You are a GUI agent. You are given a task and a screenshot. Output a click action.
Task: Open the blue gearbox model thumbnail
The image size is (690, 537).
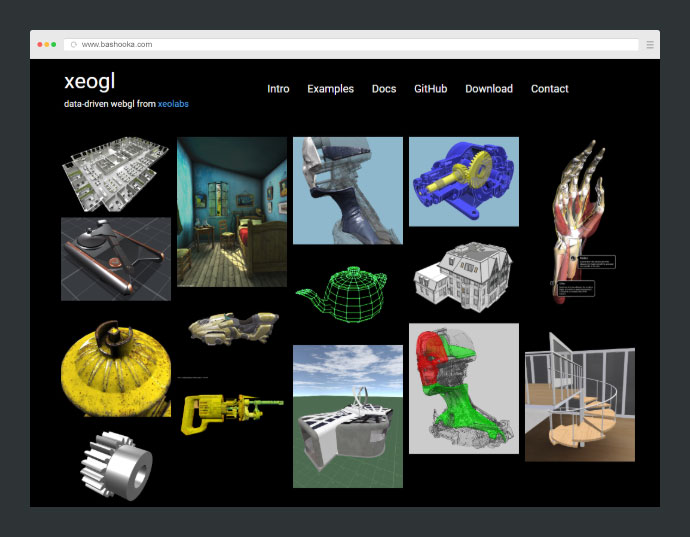[463, 181]
